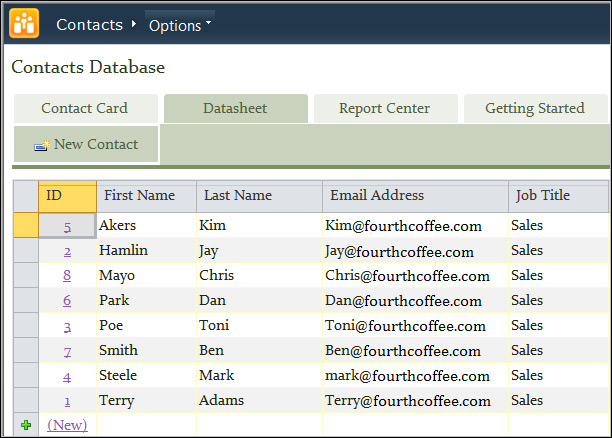
Task: Click the select-all corner cell of datasheet
Action: point(25,195)
